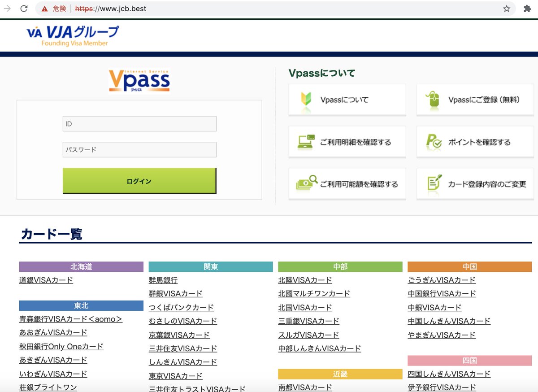Click the 近畿 region header

pos(340,374)
